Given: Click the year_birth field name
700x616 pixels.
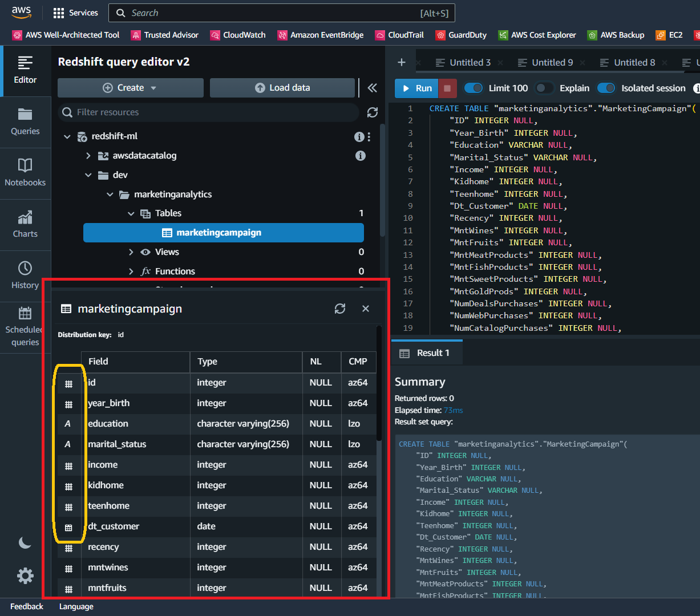Looking at the screenshot, I should pos(109,403).
